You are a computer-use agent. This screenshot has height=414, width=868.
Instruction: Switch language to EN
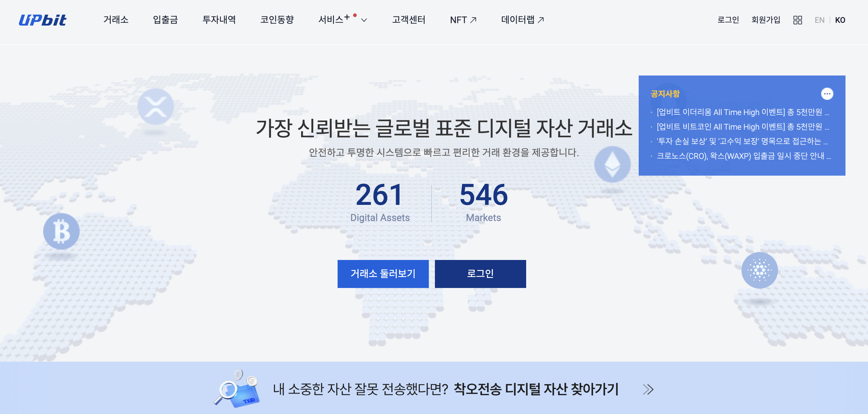pos(819,20)
